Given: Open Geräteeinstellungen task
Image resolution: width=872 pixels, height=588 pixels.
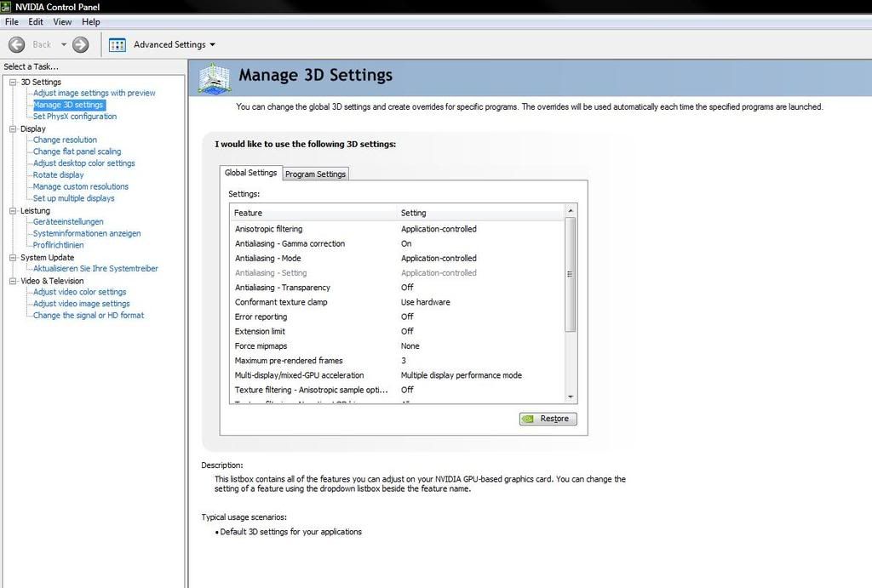Looking at the screenshot, I should point(68,221).
